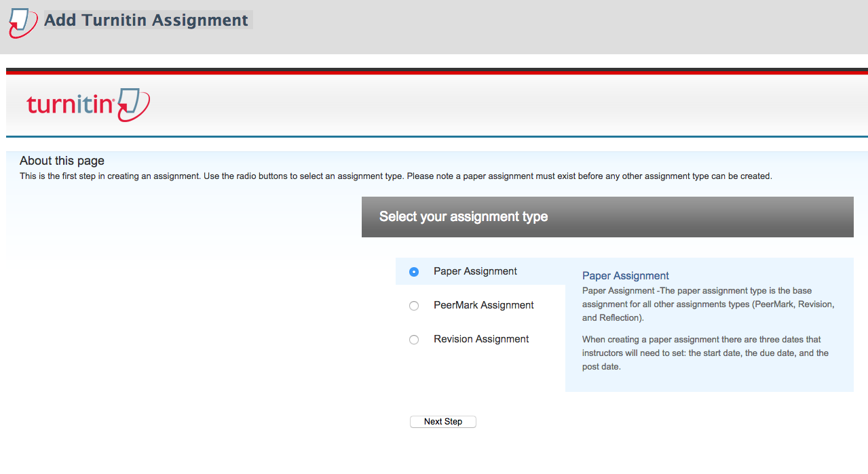Click the 'Add Turnitin Assignment' heading text
Image resolution: width=868 pixels, height=474 pixels.
(x=146, y=20)
